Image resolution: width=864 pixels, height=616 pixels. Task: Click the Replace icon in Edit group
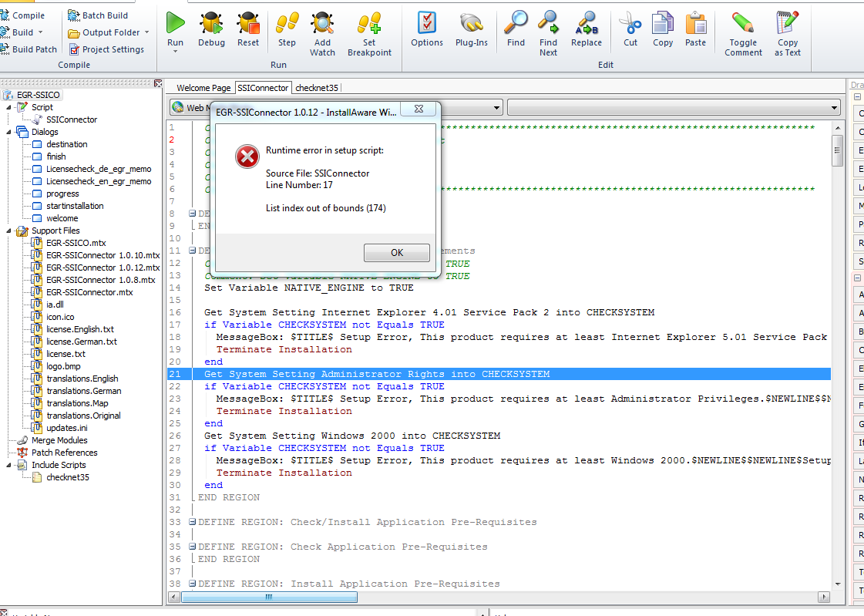(587, 24)
